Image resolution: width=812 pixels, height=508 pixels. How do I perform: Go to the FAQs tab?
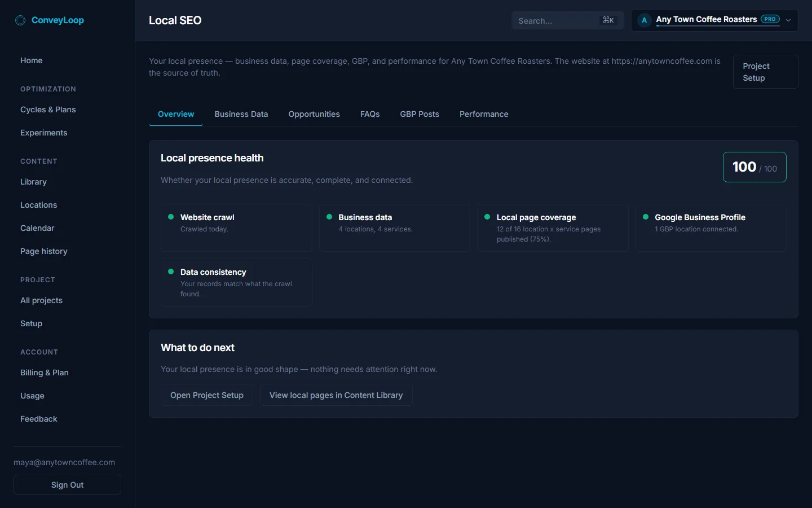pyautogui.click(x=370, y=114)
